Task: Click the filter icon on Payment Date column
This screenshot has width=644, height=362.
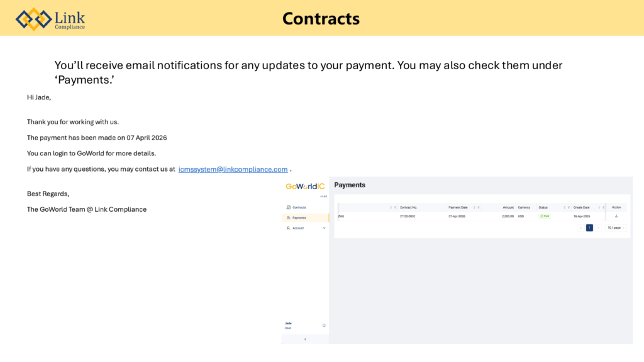Action: (x=479, y=207)
